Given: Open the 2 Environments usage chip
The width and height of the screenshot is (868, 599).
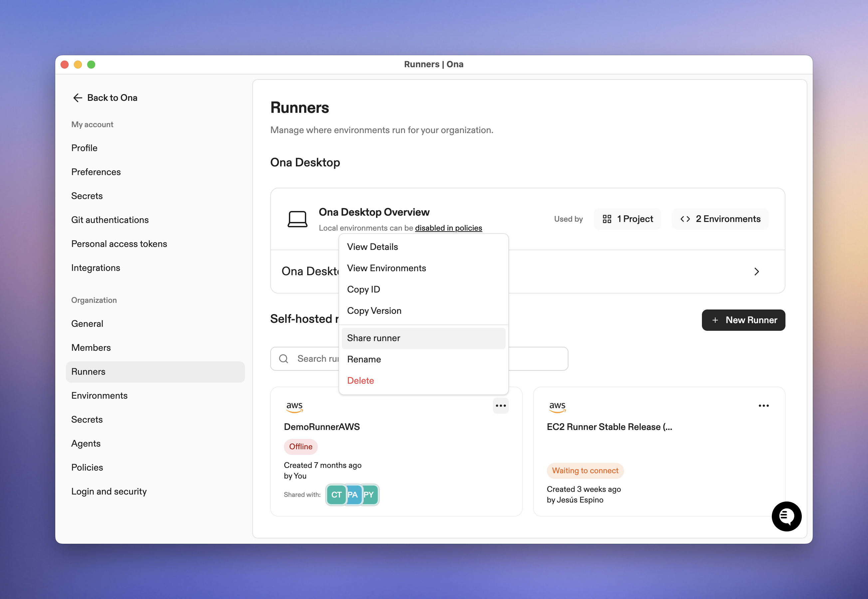Looking at the screenshot, I should [720, 219].
